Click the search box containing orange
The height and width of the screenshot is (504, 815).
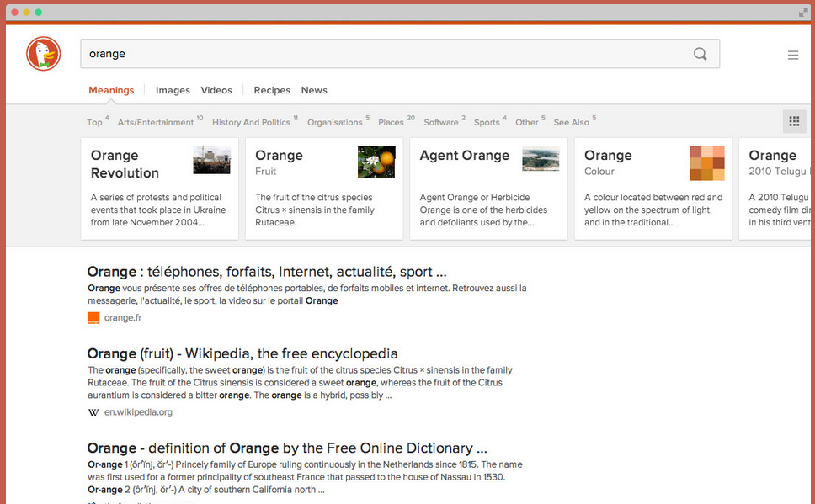(x=400, y=54)
